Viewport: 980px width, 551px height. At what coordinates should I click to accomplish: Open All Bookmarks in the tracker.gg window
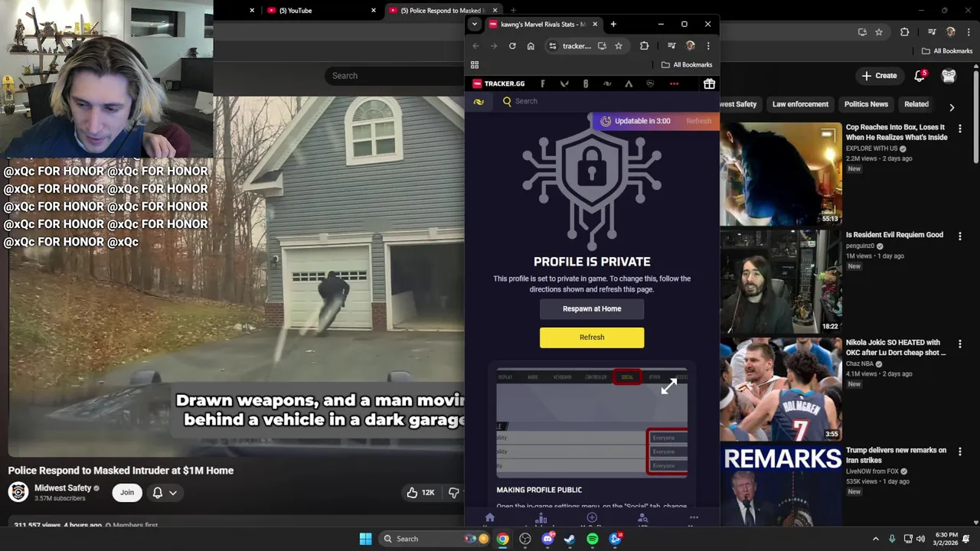click(687, 65)
